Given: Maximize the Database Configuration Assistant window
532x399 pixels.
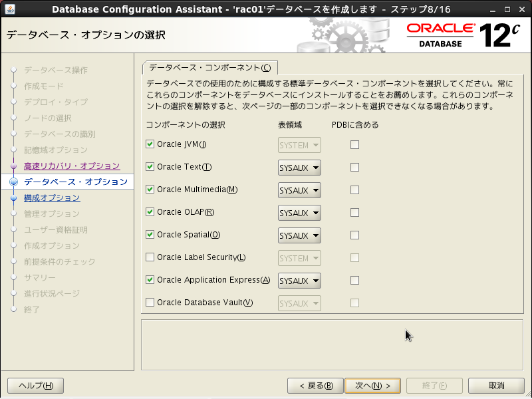Looking at the screenshot, I should click(507, 9).
